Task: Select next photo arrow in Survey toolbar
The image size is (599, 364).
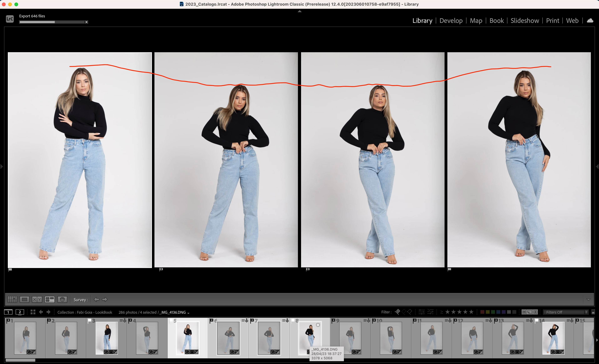Action: click(x=105, y=299)
